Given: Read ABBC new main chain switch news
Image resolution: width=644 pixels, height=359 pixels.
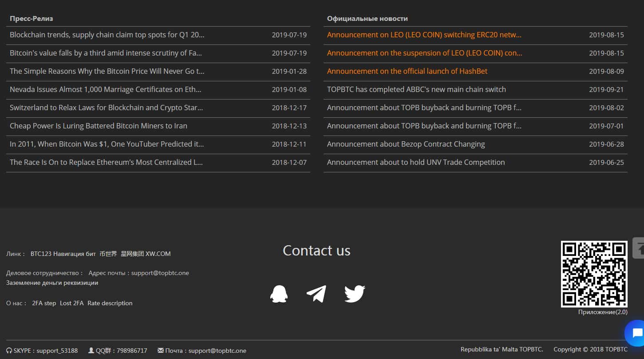Looking at the screenshot, I should (x=416, y=89).
